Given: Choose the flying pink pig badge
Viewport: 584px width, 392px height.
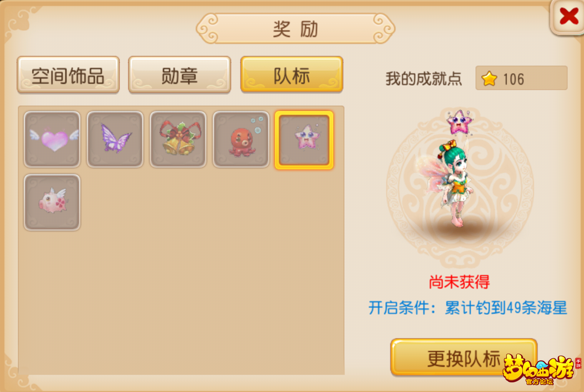Looking at the screenshot, I should pos(52,203).
